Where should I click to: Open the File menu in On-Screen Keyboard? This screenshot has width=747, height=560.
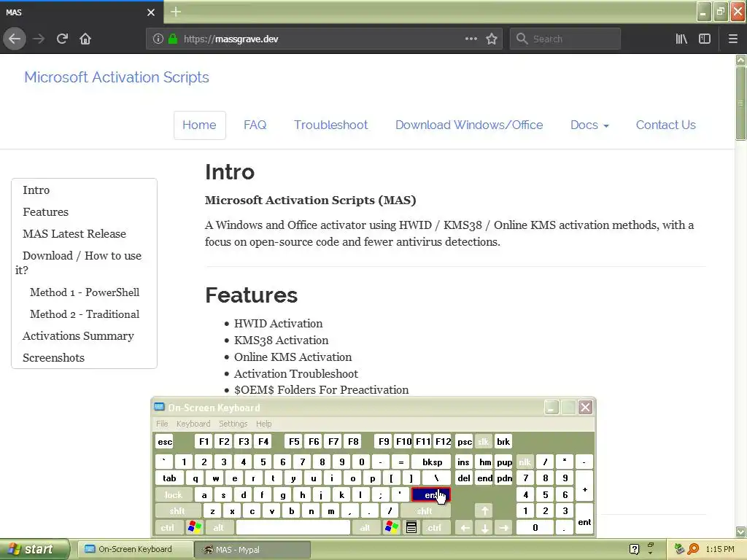[x=162, y=424]
